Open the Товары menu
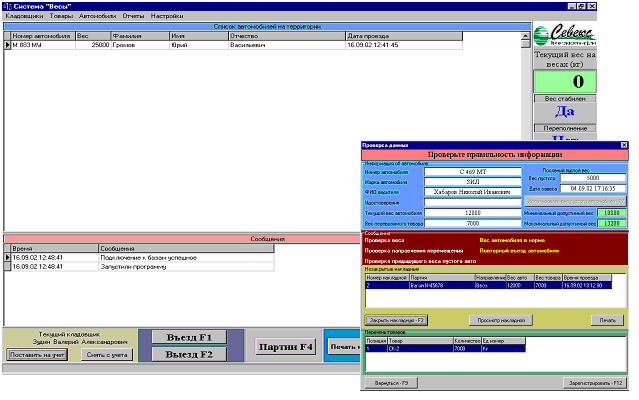Screen dimensions: 639x400 [61, 16]
